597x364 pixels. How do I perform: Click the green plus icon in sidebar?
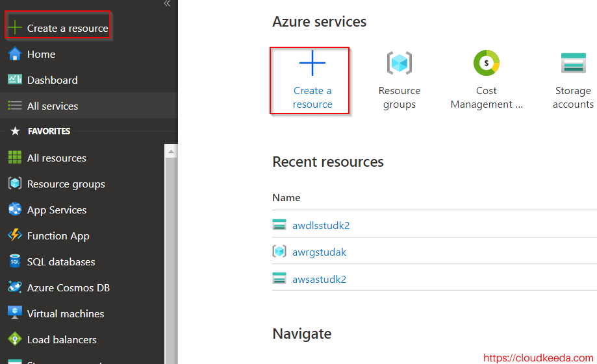(15, 28)
